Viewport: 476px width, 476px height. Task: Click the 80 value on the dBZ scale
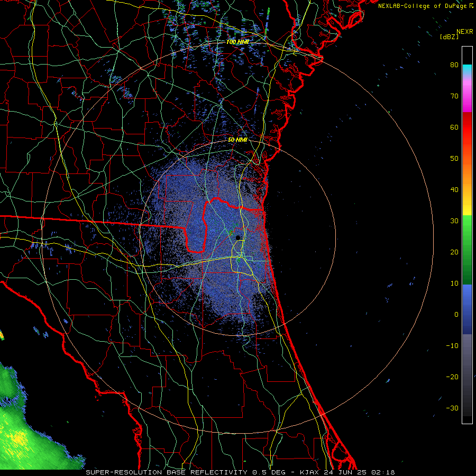(454, 65)
